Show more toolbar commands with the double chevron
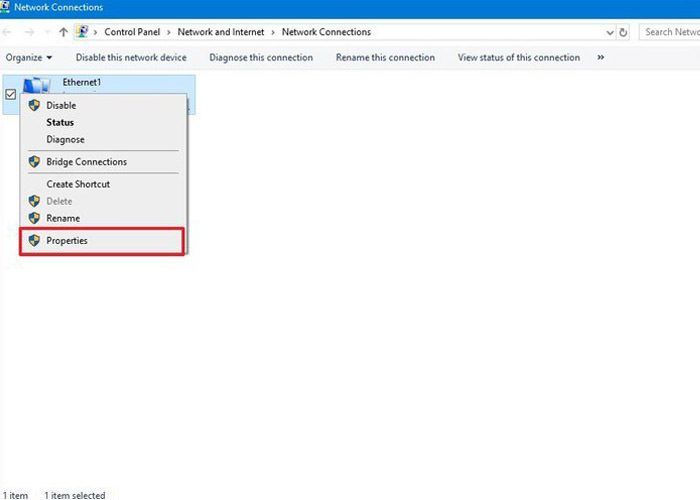Screen dimensions: 700x500 coord(601,57)
